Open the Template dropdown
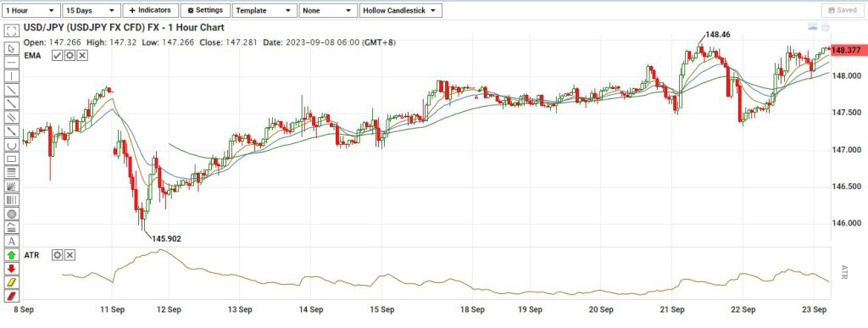Image resolution: width=868 pixels, height=328 pixels. pos(264,10)
